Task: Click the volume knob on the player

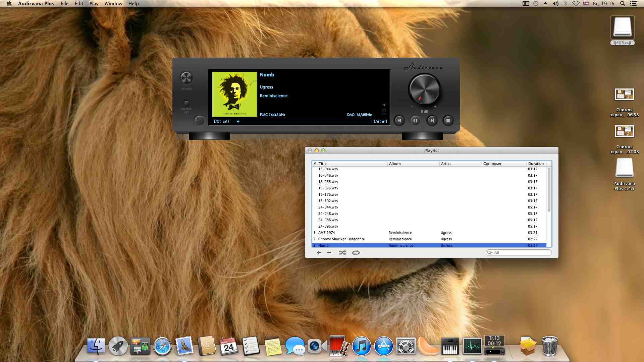Action: 424,90
